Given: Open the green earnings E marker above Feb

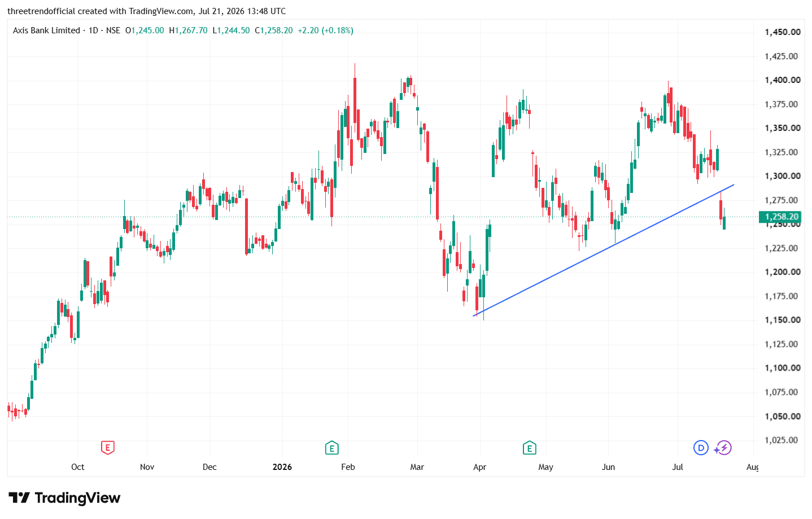Looking at the screenshot, I should click(x=331, y=448).
